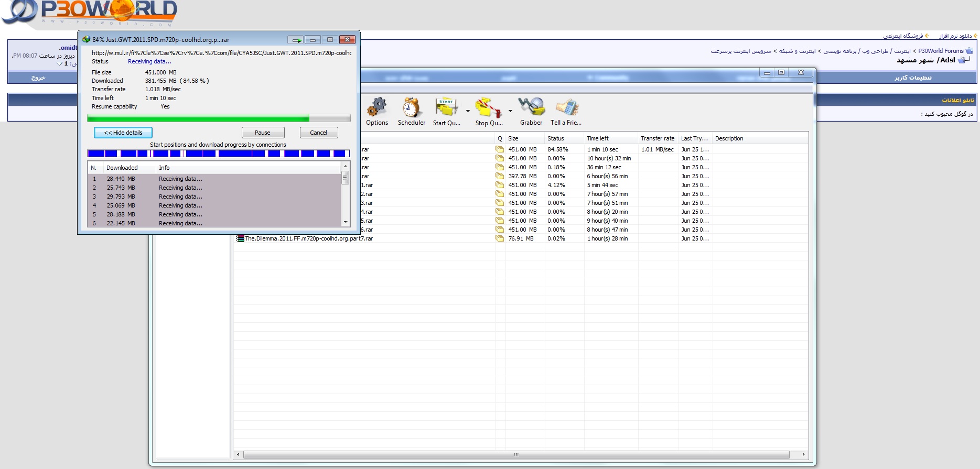Open the برنامه نویسی breadcrumb link

click(x=839, y=51)
